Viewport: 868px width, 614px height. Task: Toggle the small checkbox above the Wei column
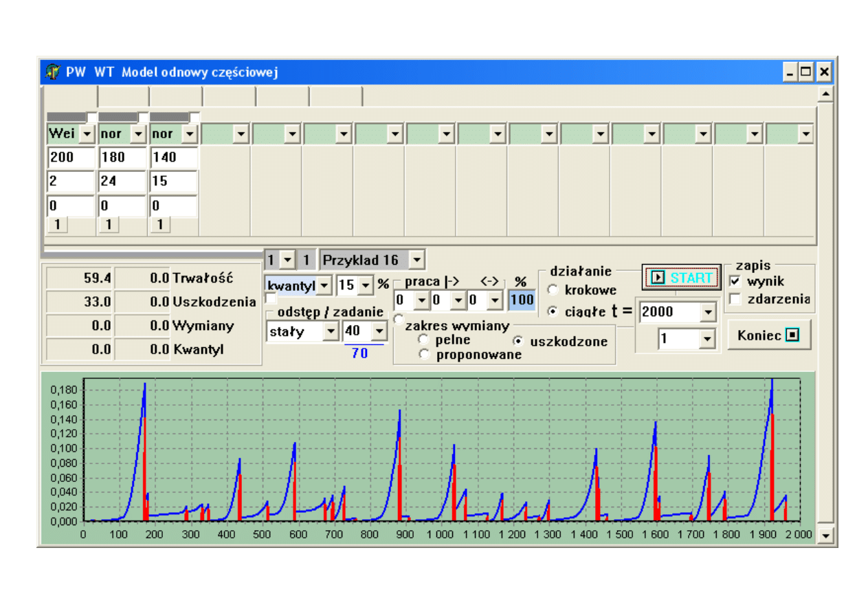[x=91, y=117]
